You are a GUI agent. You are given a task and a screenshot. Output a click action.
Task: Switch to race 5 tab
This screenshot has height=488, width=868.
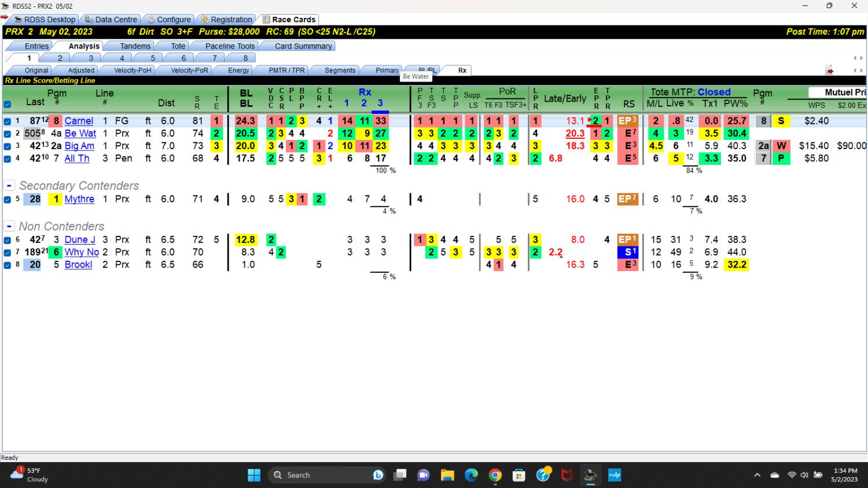[x=153, y=58]
